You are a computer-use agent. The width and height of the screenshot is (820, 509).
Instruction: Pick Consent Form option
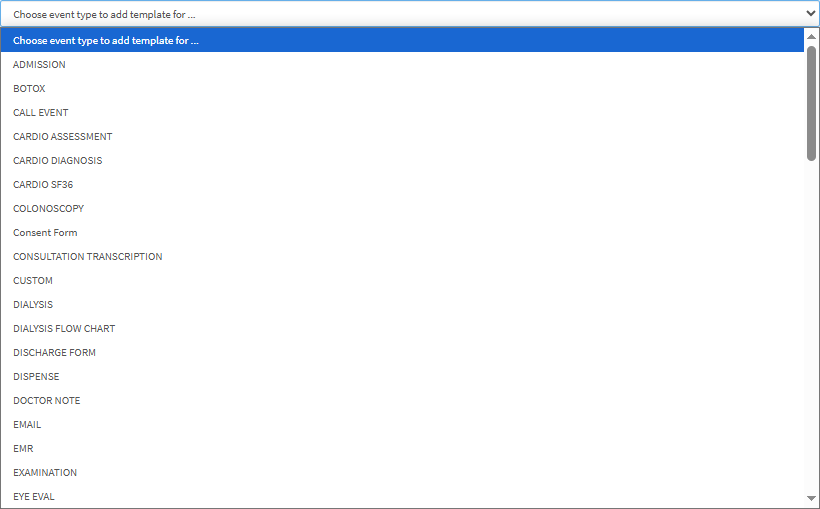(402, 233)
